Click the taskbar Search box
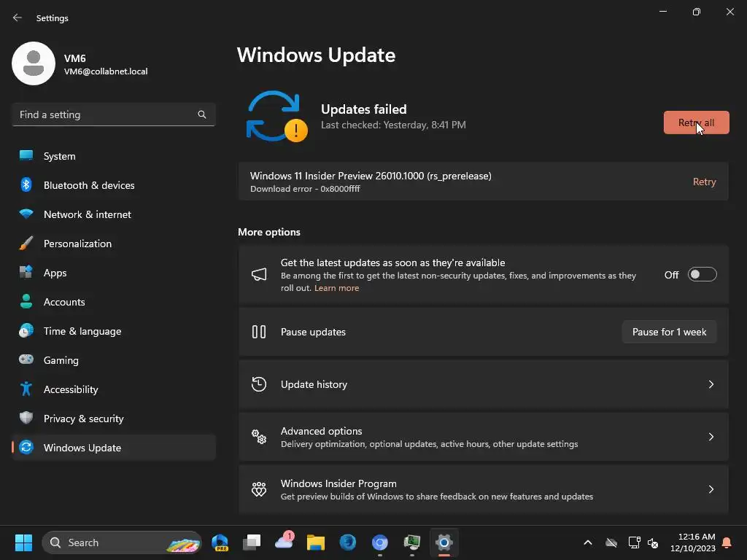 (x=122, y=542)
